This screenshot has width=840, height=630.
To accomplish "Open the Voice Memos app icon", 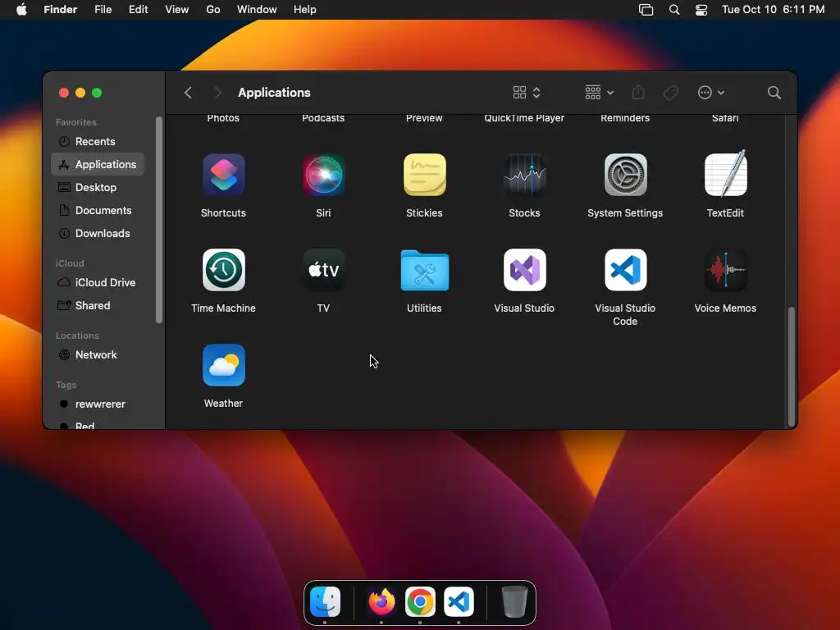I will coord(725,270).
